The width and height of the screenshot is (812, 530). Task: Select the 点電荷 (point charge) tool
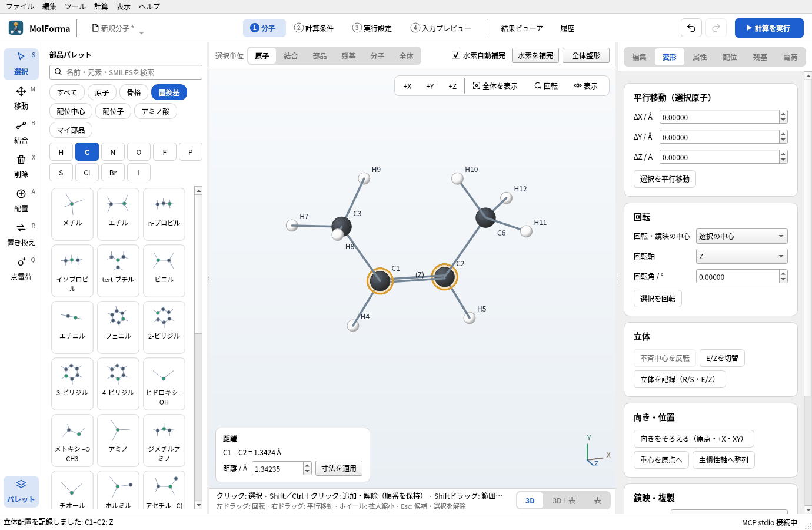tap(21, 269)
